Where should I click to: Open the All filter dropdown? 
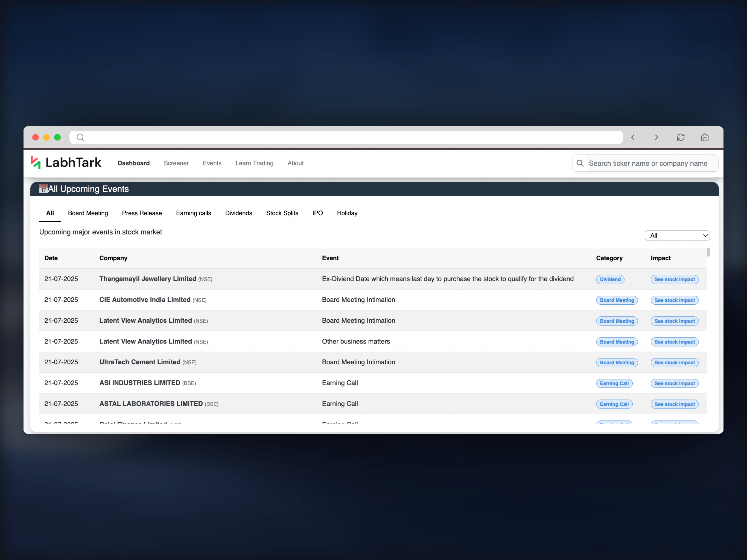tap(677, 235)
